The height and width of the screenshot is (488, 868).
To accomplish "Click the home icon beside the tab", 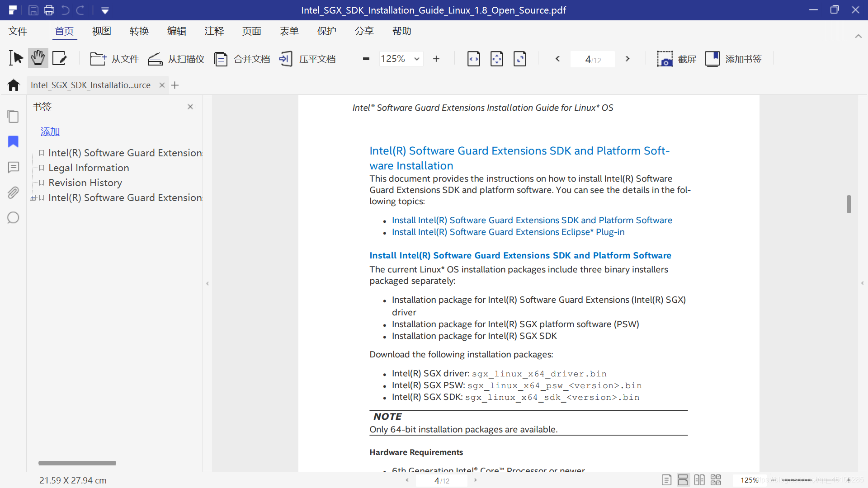I will 14,85.
